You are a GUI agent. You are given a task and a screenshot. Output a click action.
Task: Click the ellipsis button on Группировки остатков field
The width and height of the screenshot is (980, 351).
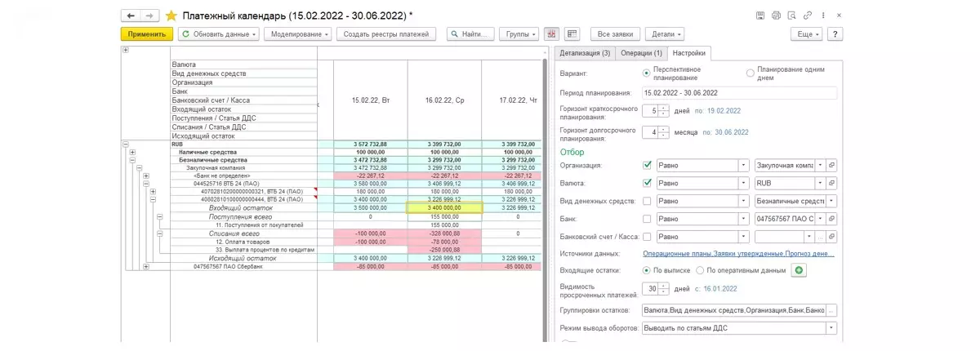click(831, 310)
